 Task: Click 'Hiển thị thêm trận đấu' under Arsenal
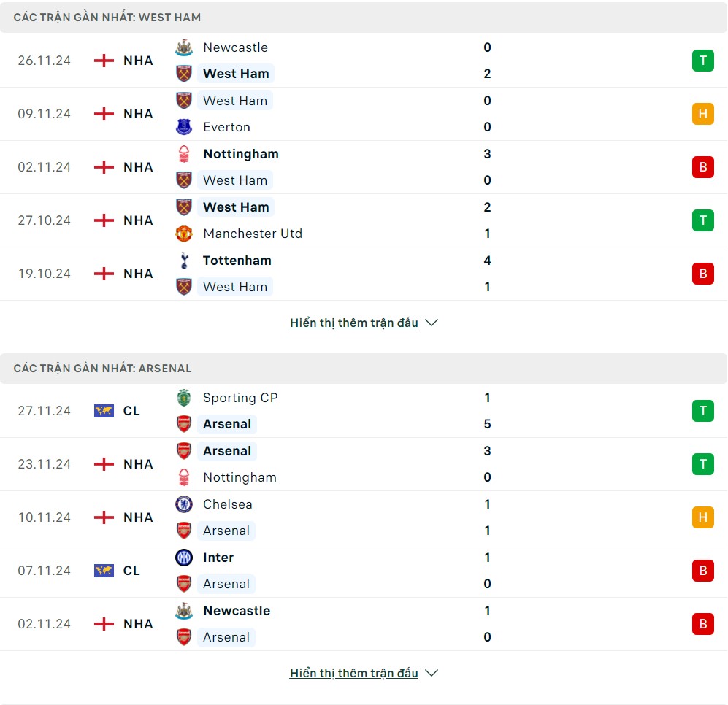tap(354, 673)
